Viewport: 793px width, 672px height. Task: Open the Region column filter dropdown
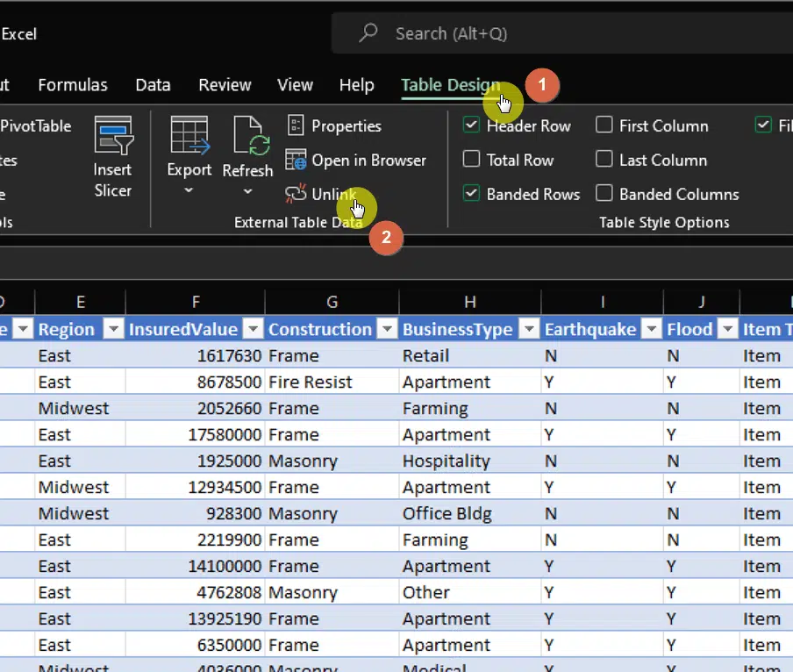click(114, 330)
